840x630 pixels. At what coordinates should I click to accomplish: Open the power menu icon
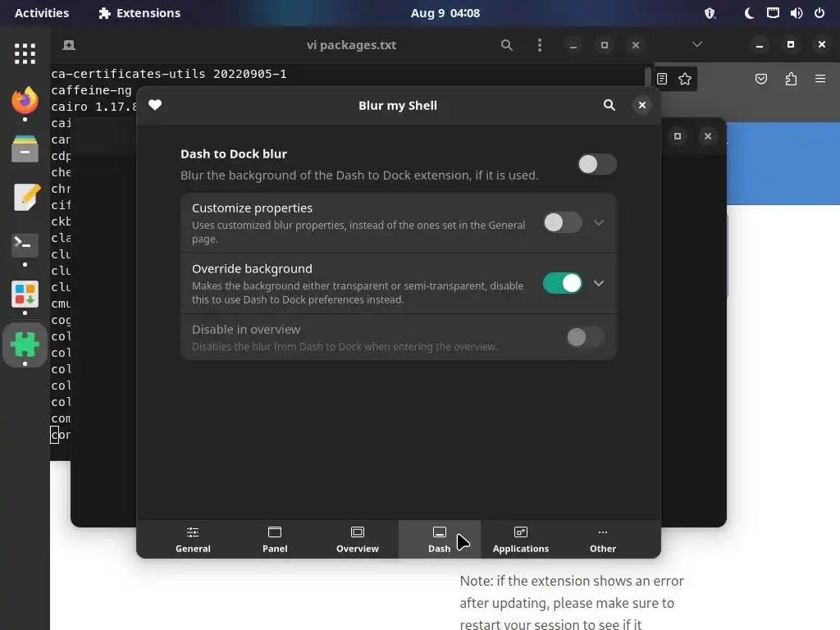pyautogui.click(x=819, y=13)
